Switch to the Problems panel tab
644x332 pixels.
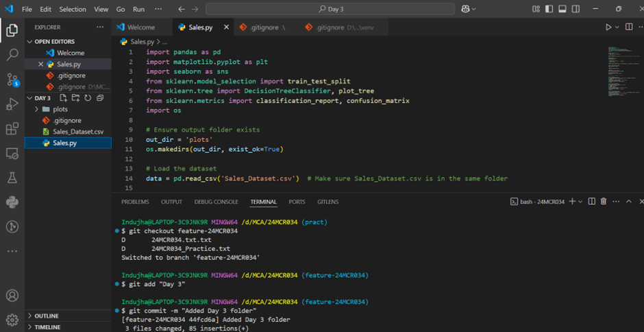pos(135,202)
